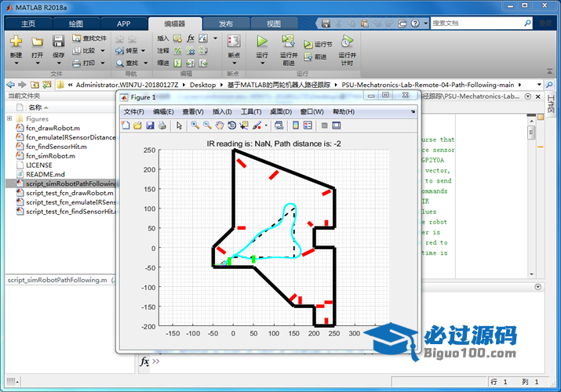
Task: Click the Up One Level folder icon
Action: (35, 85)
